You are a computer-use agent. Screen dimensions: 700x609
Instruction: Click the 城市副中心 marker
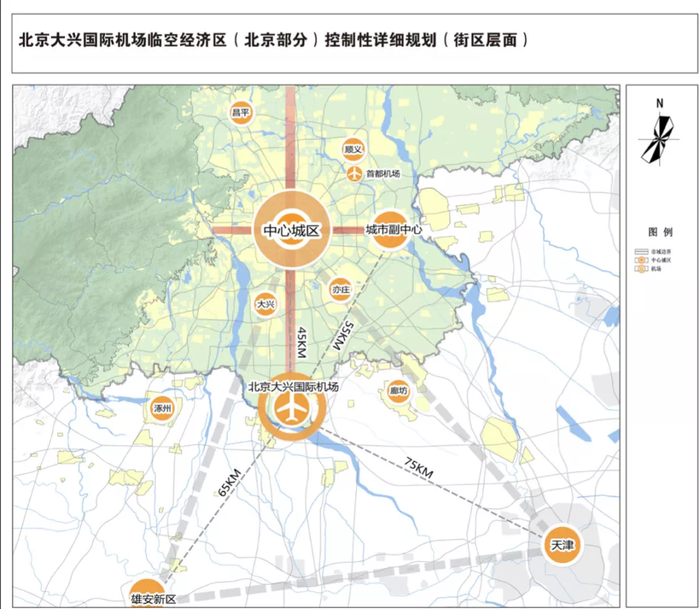[x=392, y=230]
